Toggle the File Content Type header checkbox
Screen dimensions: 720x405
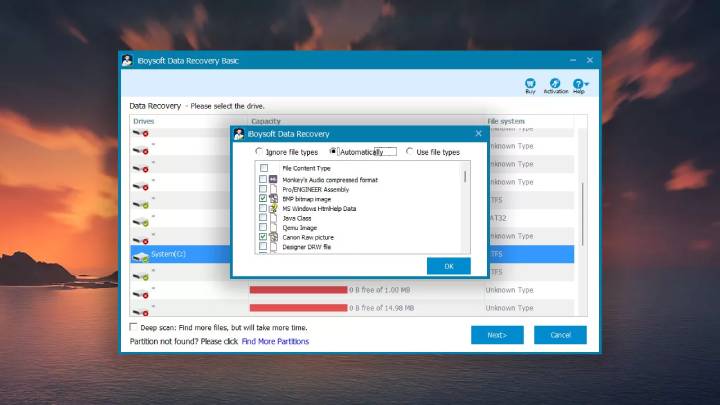[x=264, y=168]
